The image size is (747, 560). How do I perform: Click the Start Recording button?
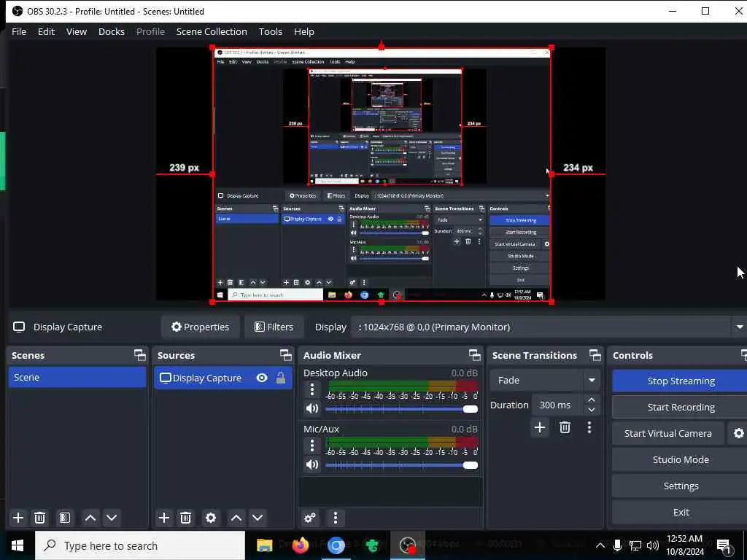click(681, 407)
